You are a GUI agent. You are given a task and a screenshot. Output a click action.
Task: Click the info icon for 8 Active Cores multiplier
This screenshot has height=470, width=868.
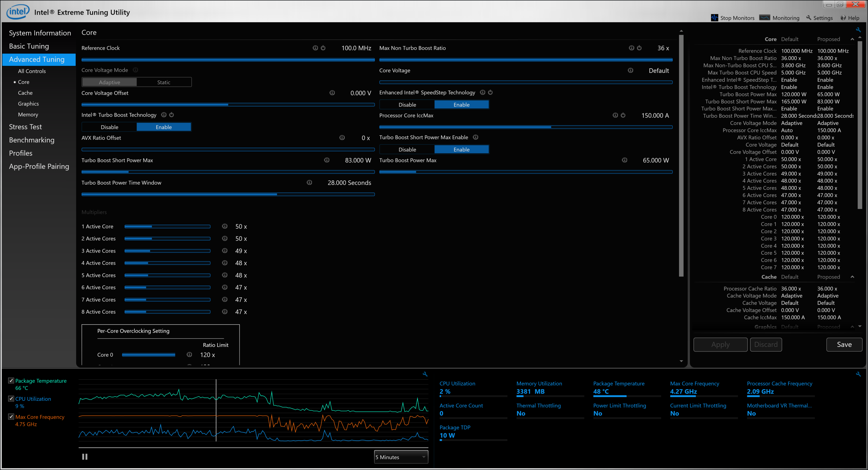point(225,312)
